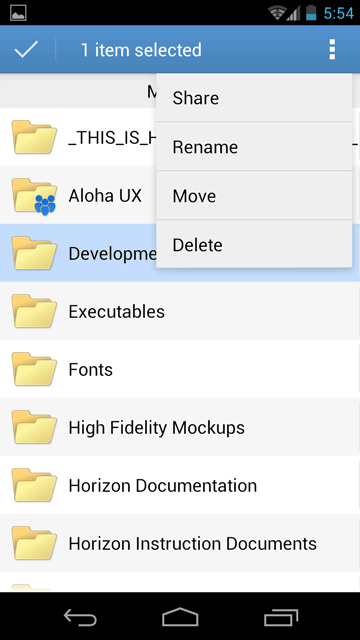Choose Share from the popup menu

[254, 98]
